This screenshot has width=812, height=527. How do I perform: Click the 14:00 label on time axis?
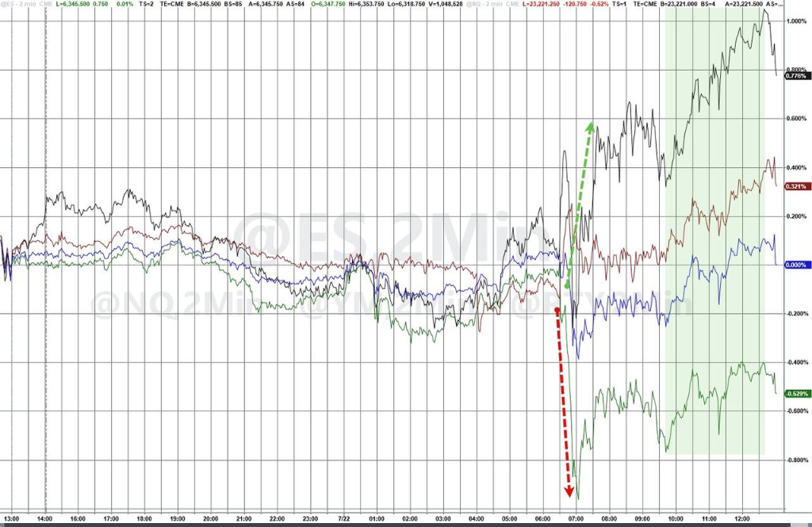tap(46, 519)
